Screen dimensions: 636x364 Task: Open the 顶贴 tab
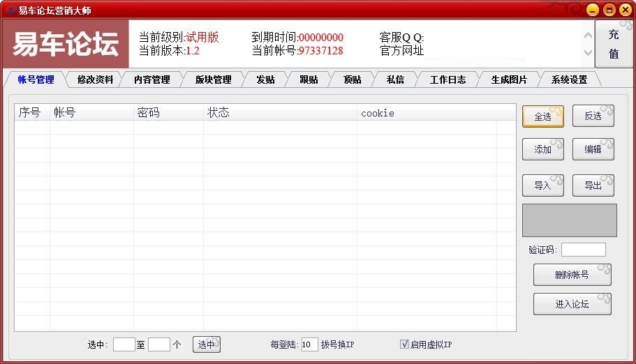click(352, 79)
